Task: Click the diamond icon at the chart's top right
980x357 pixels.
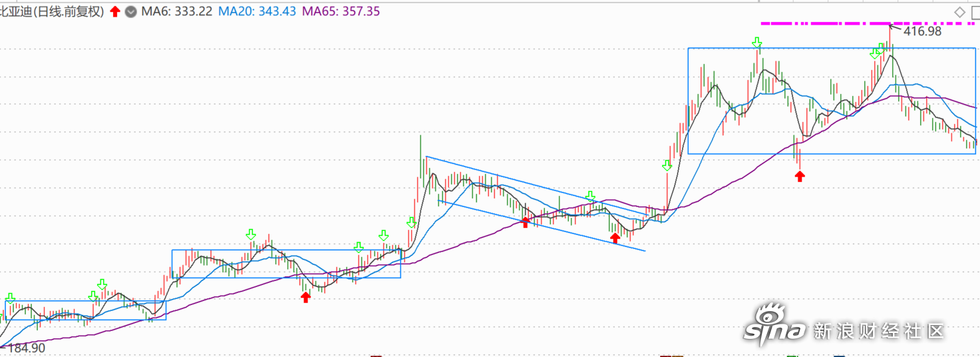Action: [x=959, y=12]
